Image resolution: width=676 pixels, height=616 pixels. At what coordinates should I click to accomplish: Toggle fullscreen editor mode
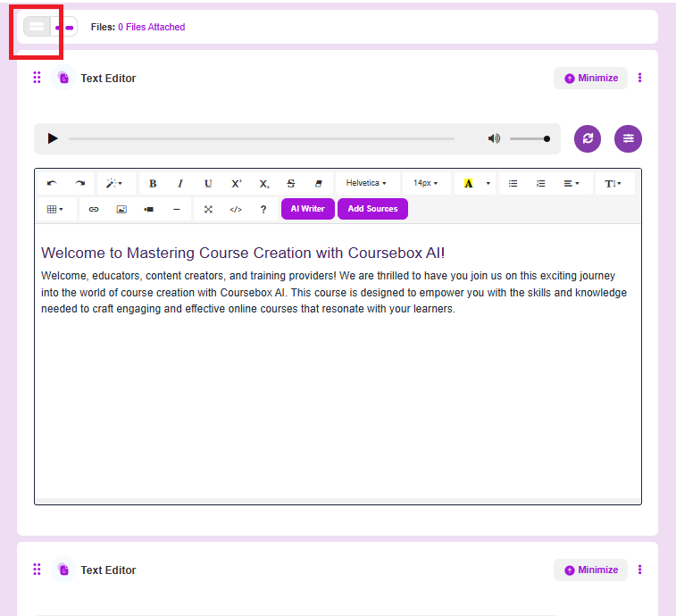208,209
